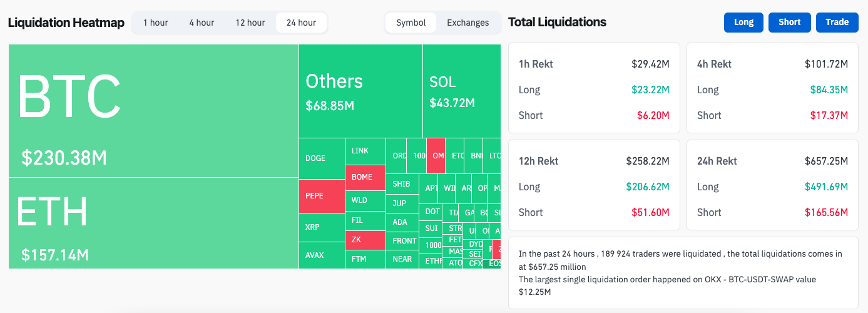Click the BTC $230.38M heatmap tile

point(153,111)
